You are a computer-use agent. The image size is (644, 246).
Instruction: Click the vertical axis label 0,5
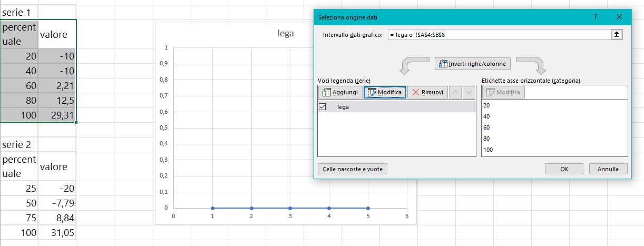[164, 127]
